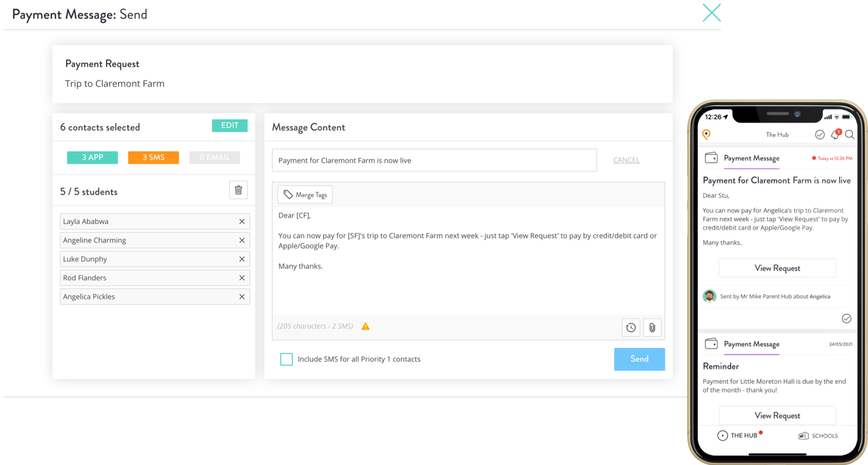Tap View Request on the Claremont Farm message
The width and height of the screenshot is (868, 465).
point(777,268)
